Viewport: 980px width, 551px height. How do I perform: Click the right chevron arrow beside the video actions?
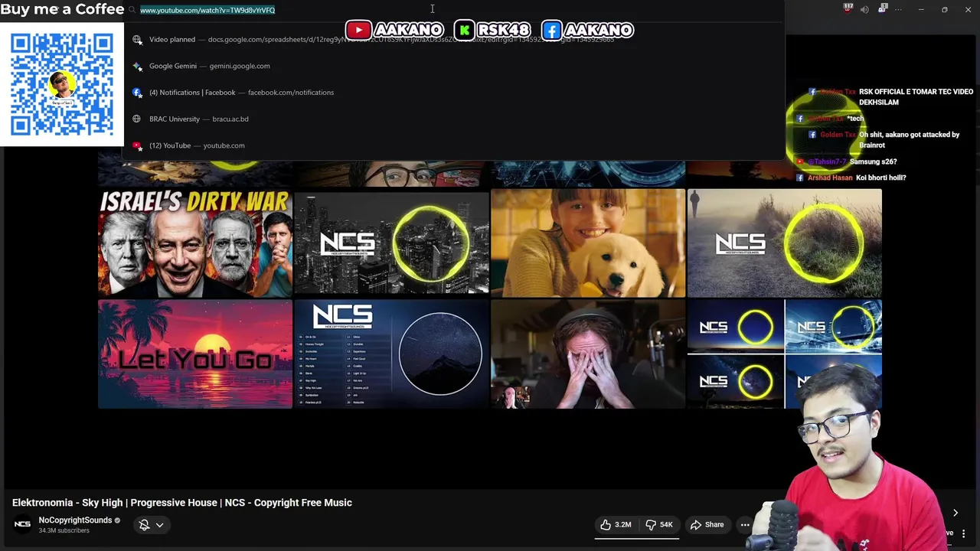(x=955, y=513)
